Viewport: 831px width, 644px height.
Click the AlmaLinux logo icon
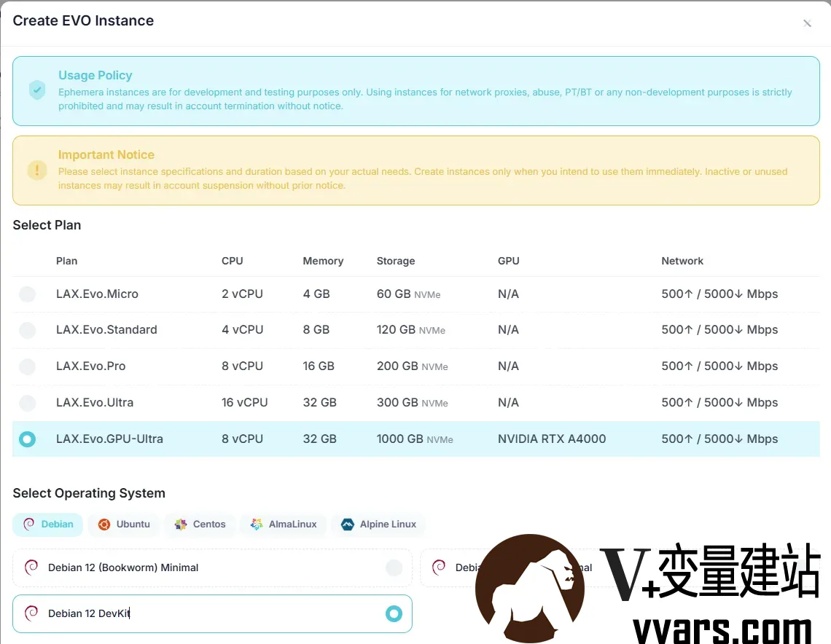point(257,525)
